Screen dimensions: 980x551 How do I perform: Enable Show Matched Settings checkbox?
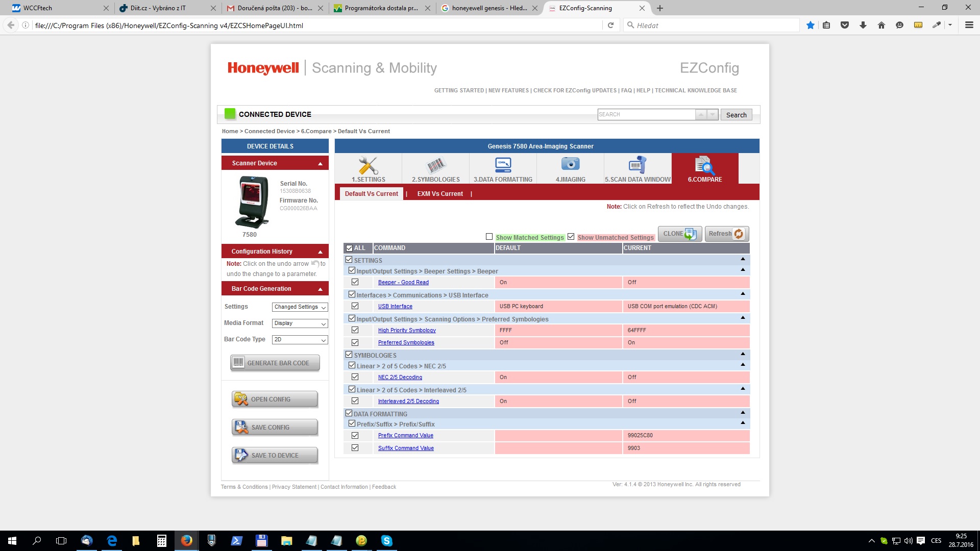[x=489, y=237]
